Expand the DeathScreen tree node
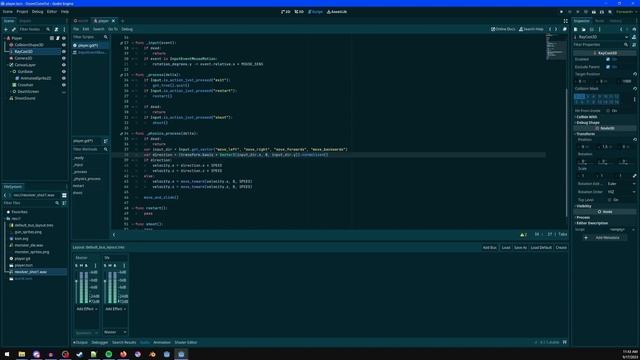Viewport: 640px width, 360px height. coord(11,91)
